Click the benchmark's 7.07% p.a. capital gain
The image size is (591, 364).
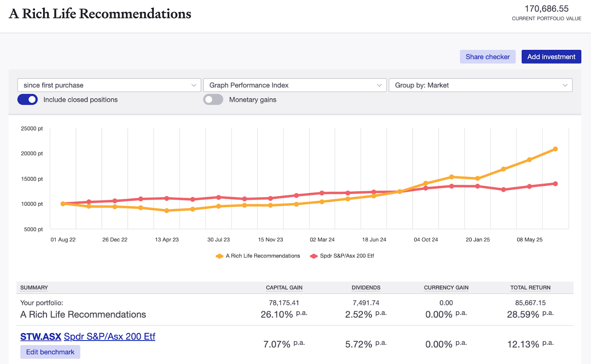point(284,344)
